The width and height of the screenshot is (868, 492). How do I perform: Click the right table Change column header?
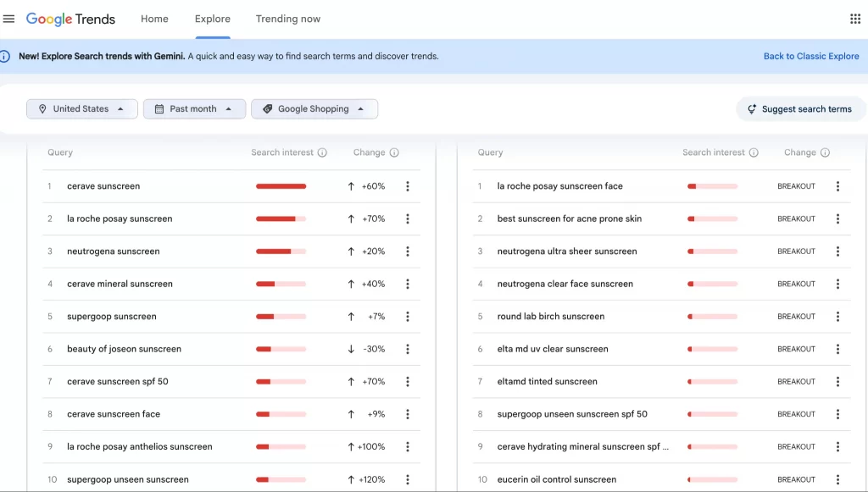coord(800,152)
